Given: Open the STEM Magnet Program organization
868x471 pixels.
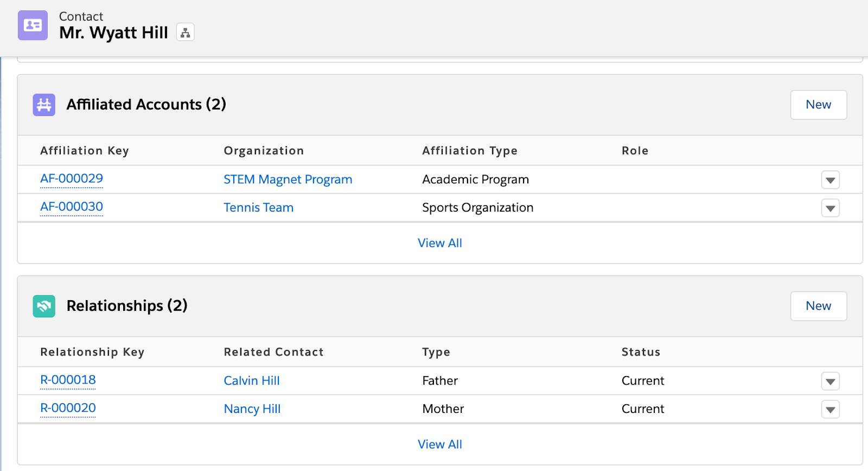Looking at the screenshot, I should click(x=288, y=180).
